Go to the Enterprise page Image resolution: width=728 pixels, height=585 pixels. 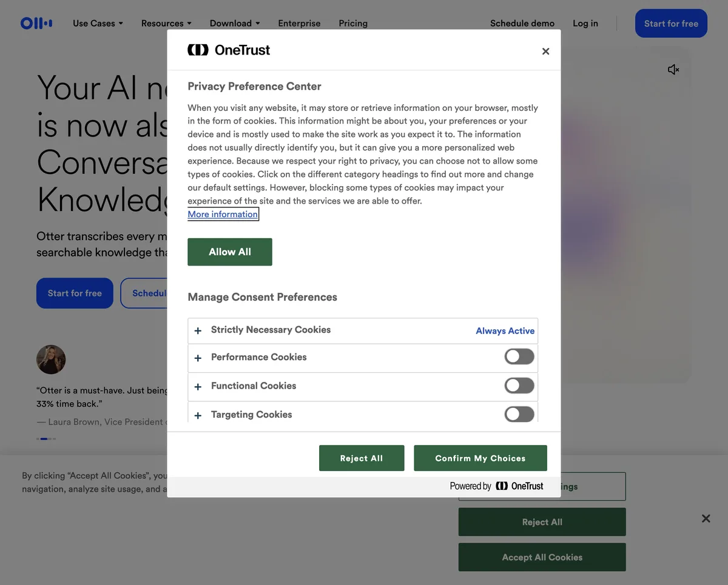coord(299,23)
